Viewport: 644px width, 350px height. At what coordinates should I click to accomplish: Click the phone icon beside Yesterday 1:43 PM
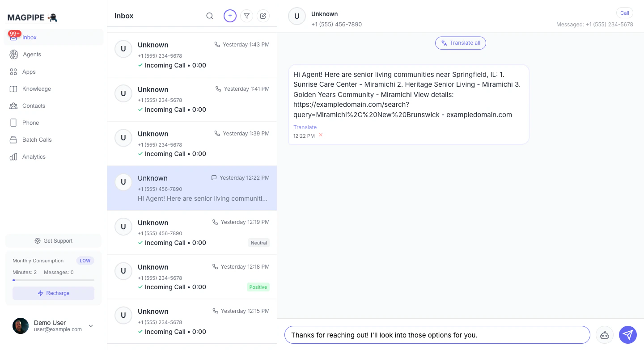(217, 45)
